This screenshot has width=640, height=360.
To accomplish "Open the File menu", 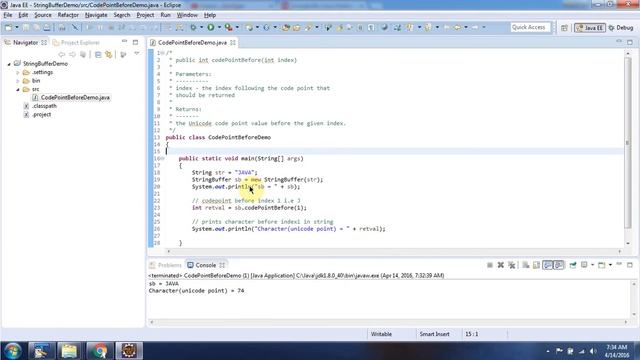I will pyautogui.click(x=8, y=15).
